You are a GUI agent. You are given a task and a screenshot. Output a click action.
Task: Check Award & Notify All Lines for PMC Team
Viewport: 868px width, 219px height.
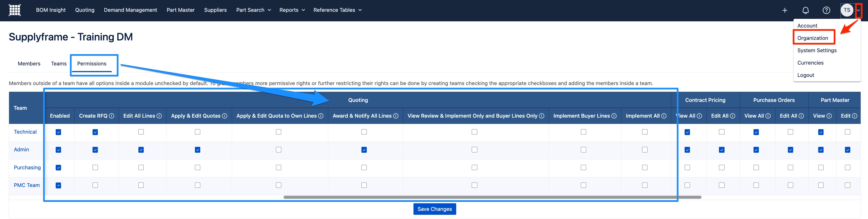[364, 185]
